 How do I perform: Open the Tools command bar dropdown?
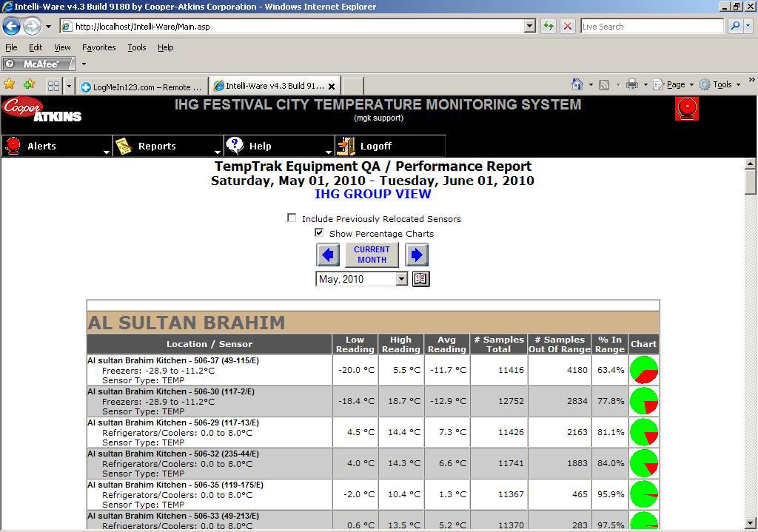click(720, 84)
